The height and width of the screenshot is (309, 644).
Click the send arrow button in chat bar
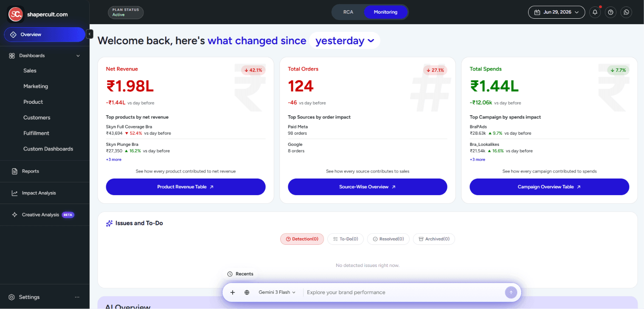coord(511,292)
